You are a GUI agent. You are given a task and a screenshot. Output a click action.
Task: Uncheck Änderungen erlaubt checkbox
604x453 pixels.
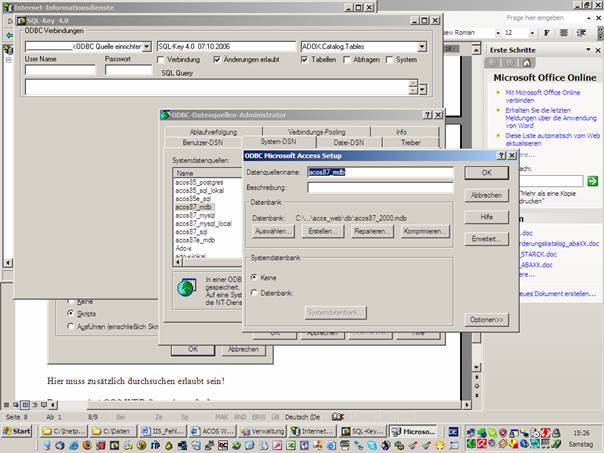(217, 60)
